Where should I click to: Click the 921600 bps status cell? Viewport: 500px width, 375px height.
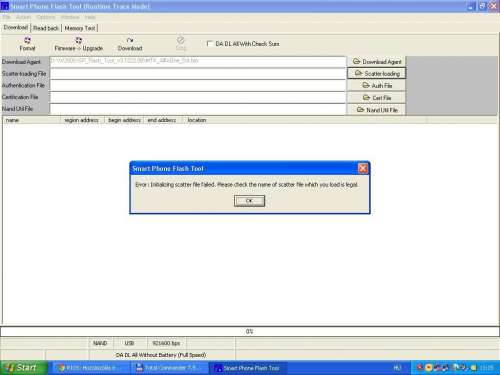(166, 343)
